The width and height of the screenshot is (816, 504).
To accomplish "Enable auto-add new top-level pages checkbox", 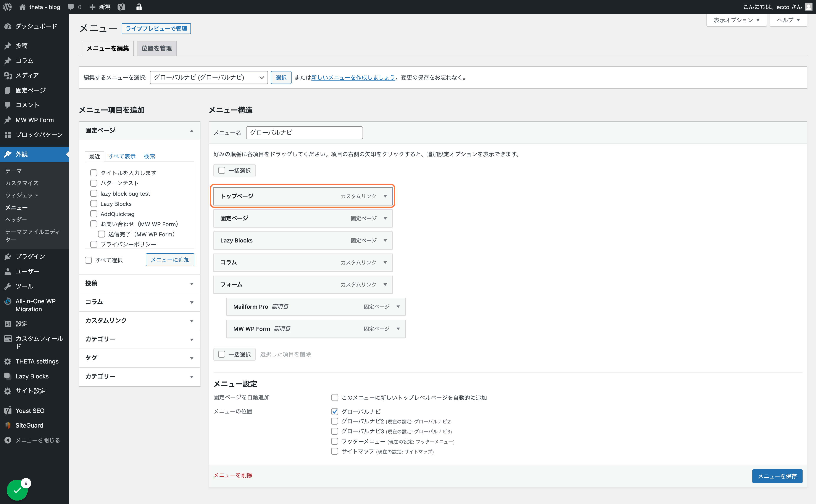I will [335, 397].
